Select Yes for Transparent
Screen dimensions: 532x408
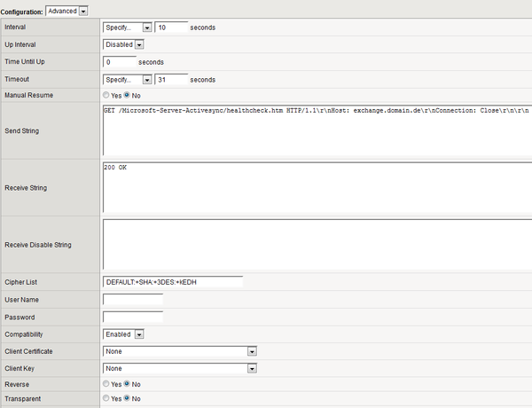tap(106, 398)
